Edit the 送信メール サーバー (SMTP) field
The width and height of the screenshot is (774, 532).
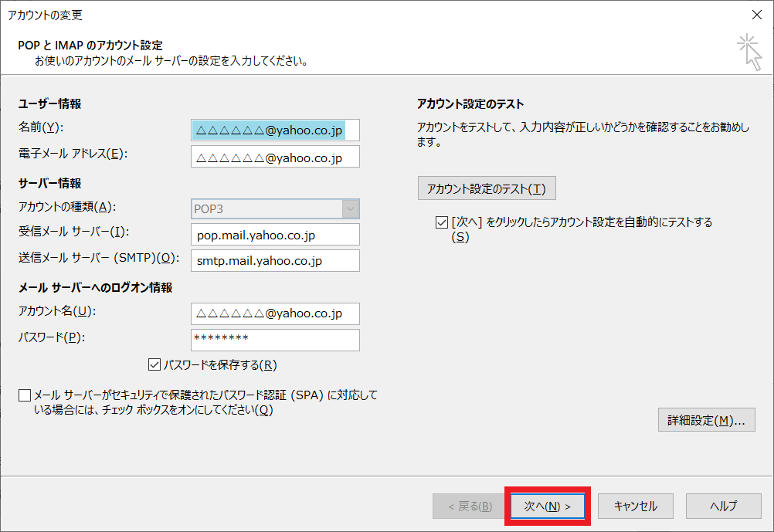(275, 260)
